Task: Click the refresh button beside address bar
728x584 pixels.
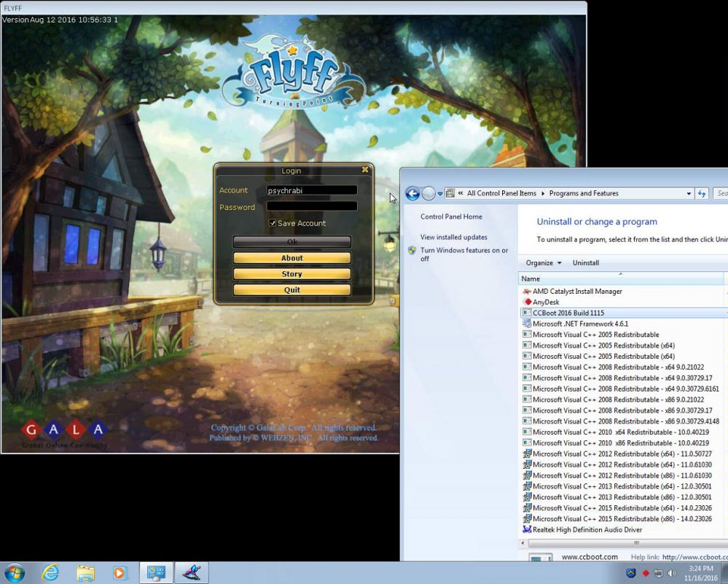Action: 702,194
